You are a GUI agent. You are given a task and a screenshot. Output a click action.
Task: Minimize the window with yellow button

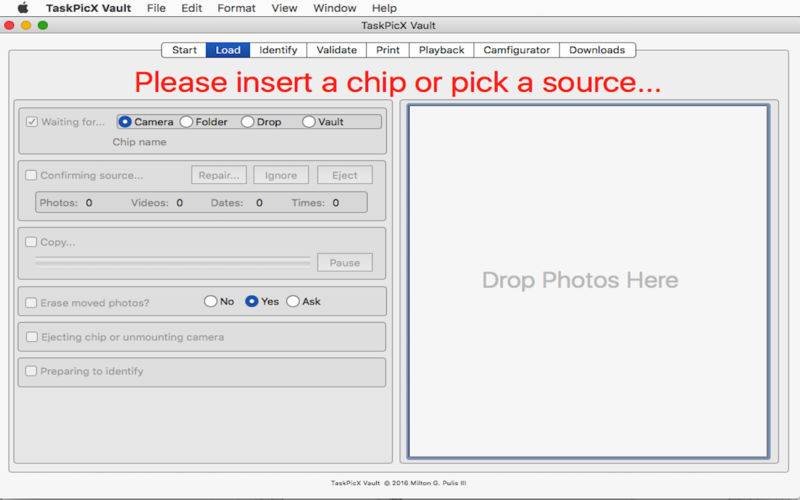pos(26,25)
